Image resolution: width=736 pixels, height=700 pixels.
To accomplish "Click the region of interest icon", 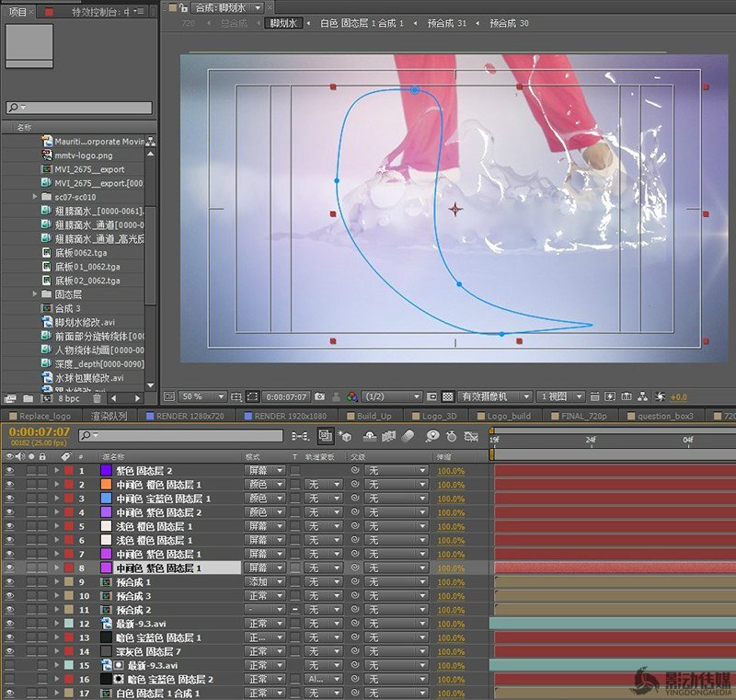I will pos(431,396).
